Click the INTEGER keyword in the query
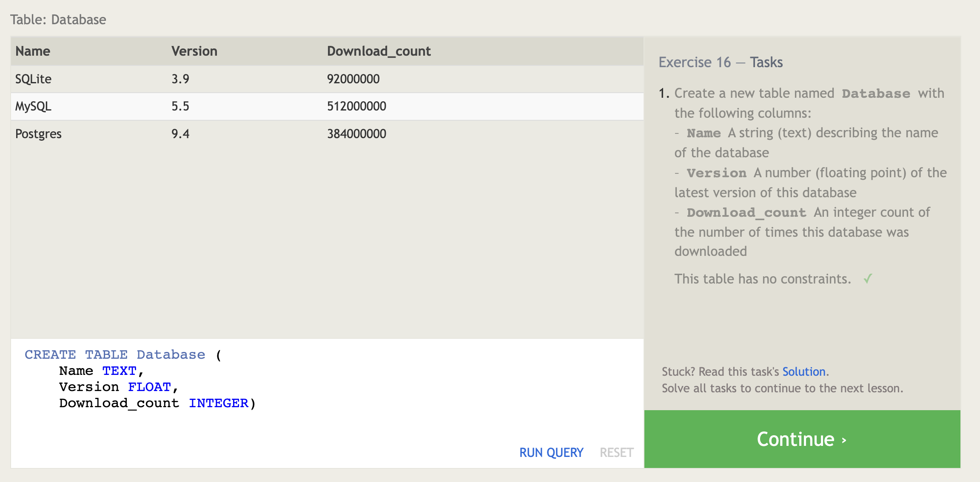The image size is (980, 482). point(218,403)
